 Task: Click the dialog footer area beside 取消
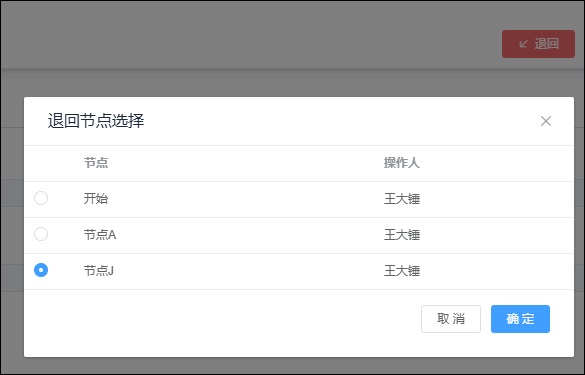point(222,319)
